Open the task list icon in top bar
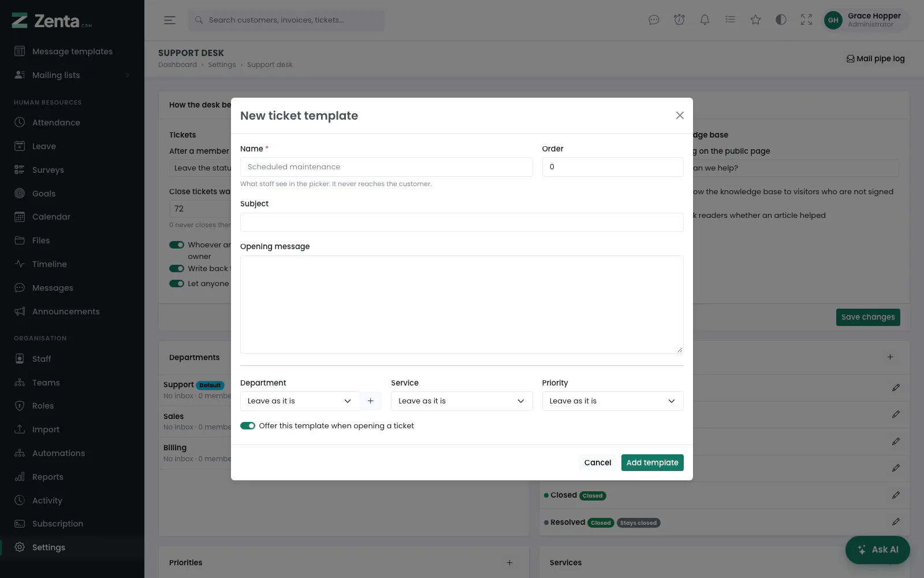Viewport: 924px width, 578px height. pos(730,20)
